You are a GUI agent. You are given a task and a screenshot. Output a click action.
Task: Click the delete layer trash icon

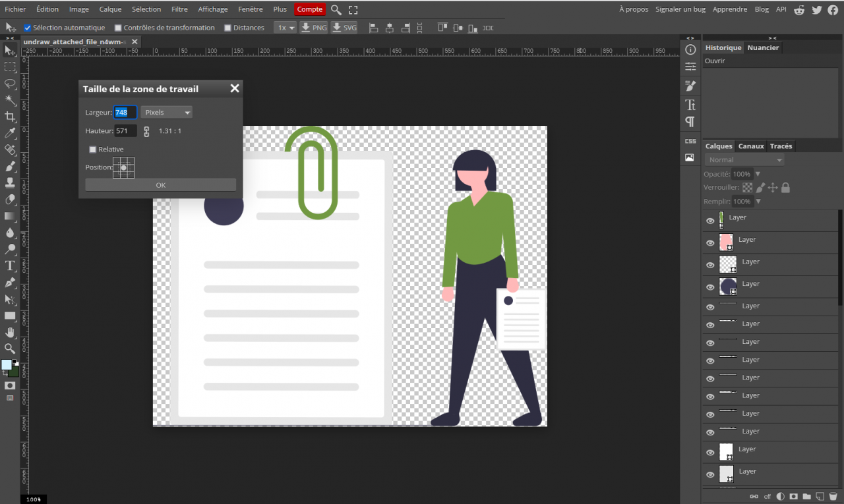[833, 496]
